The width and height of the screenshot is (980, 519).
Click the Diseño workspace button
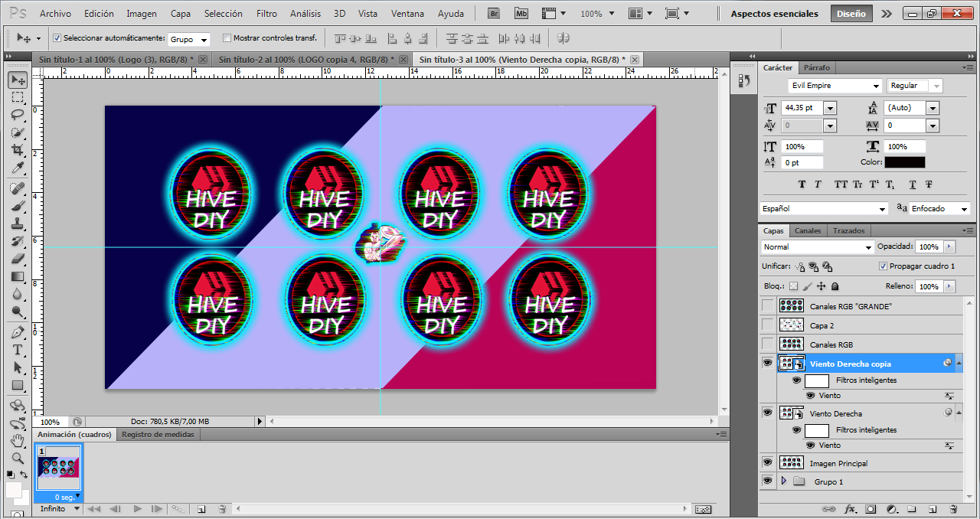851,14
